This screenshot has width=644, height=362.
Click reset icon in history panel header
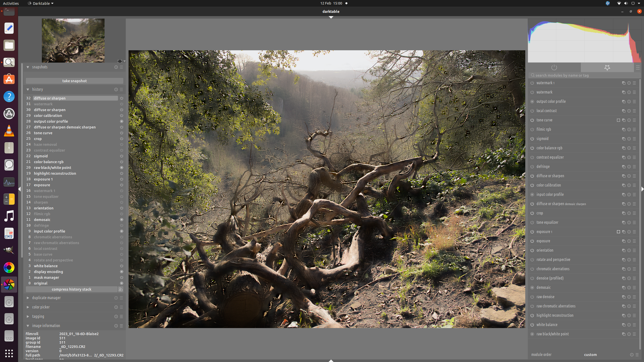click(x=116, y=89)
